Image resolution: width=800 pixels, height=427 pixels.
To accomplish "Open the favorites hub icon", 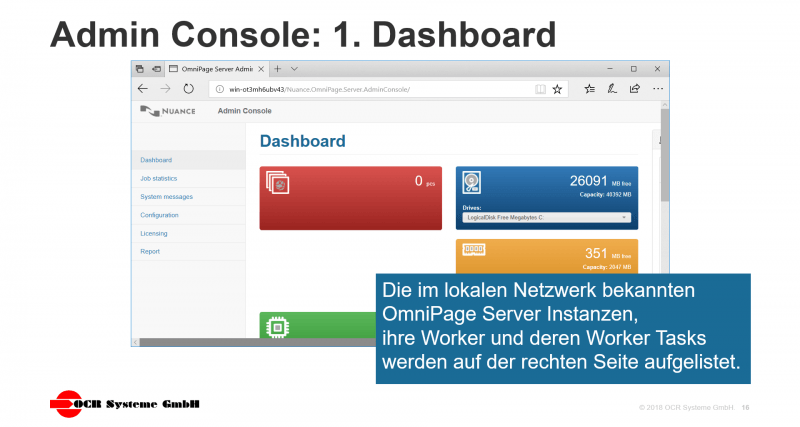I will tap(589, 89).
